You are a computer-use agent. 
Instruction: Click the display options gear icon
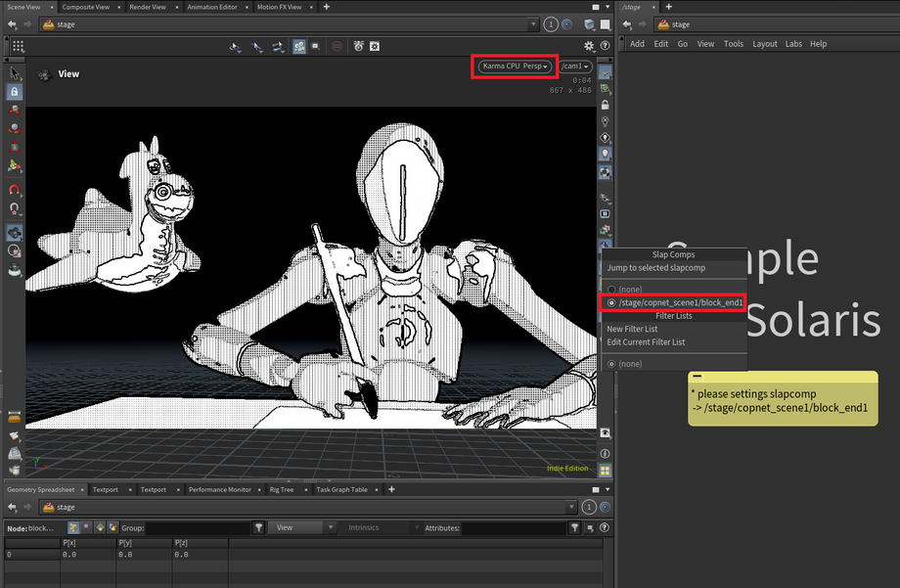coord(589,46)
